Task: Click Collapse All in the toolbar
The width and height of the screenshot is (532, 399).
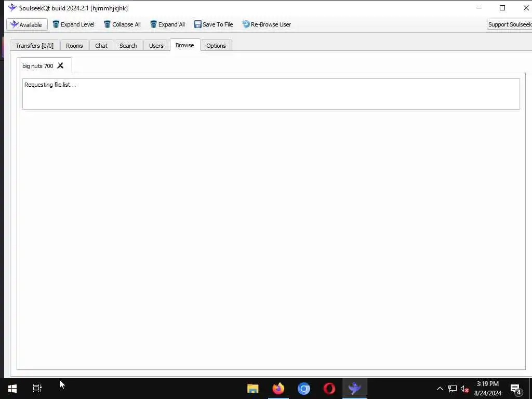Action: click(x=122, y=24)
